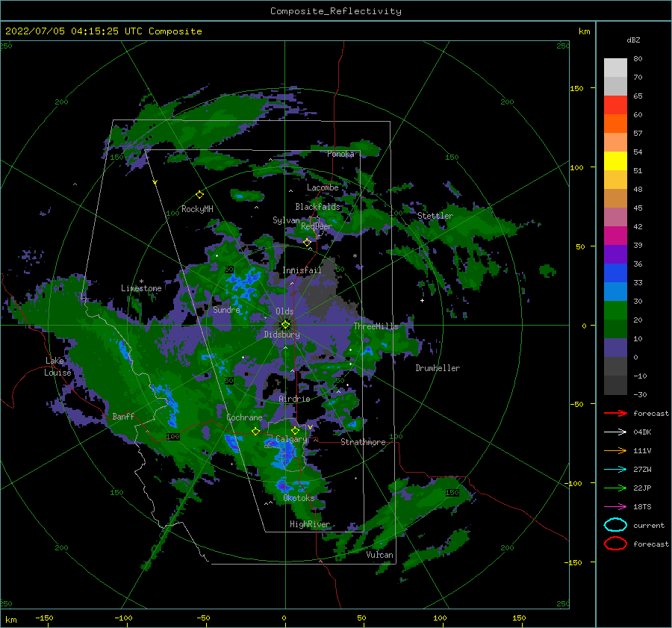This screenshot has height=628, width=672.
Task: Click the Okotoks city label
Action: point(299,498)
